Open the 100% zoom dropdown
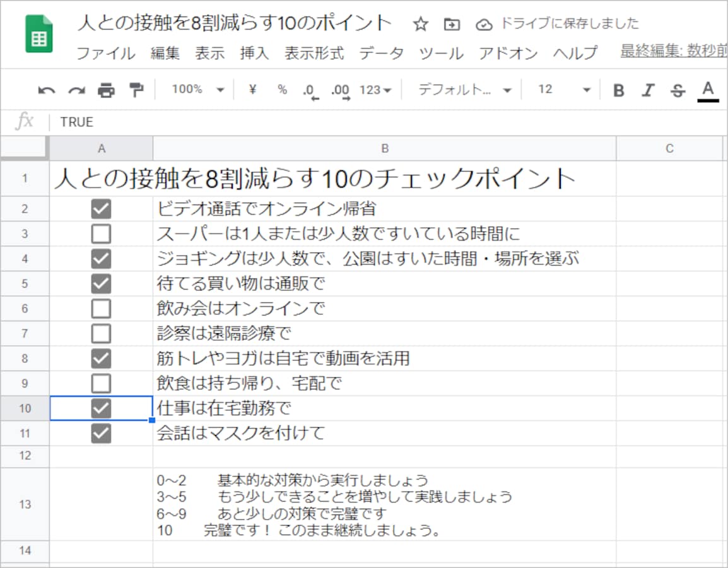The width and height of the screenshot is (728, 568). [198, 89]
